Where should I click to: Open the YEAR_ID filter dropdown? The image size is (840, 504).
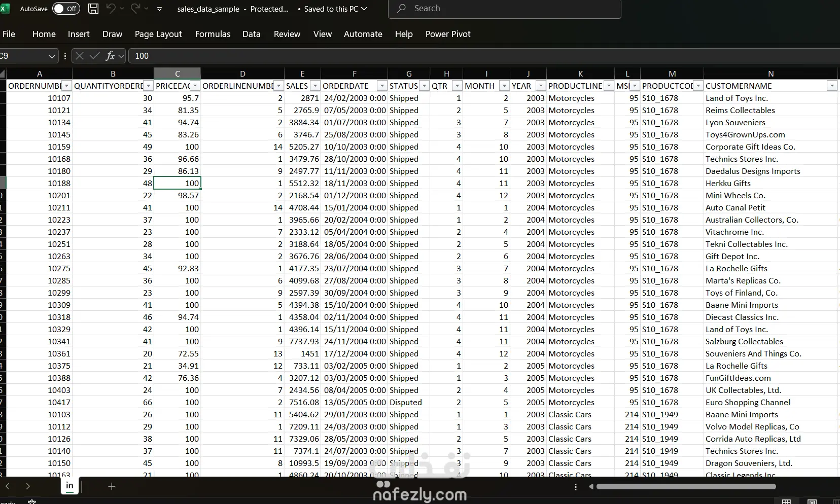(x=541, y=86)
